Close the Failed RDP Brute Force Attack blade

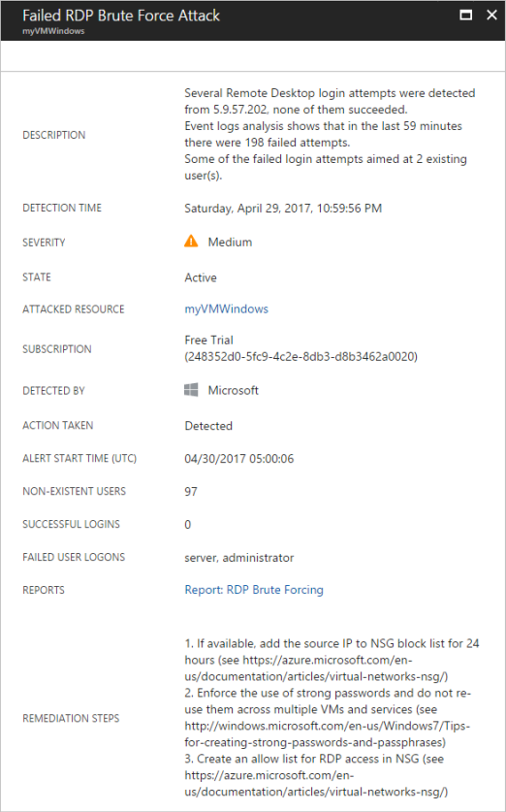(491, 15)
